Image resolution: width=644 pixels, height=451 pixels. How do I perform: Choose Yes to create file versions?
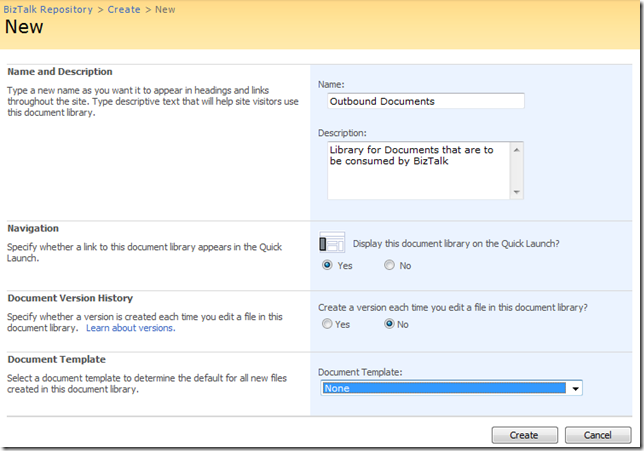[327, 324]
